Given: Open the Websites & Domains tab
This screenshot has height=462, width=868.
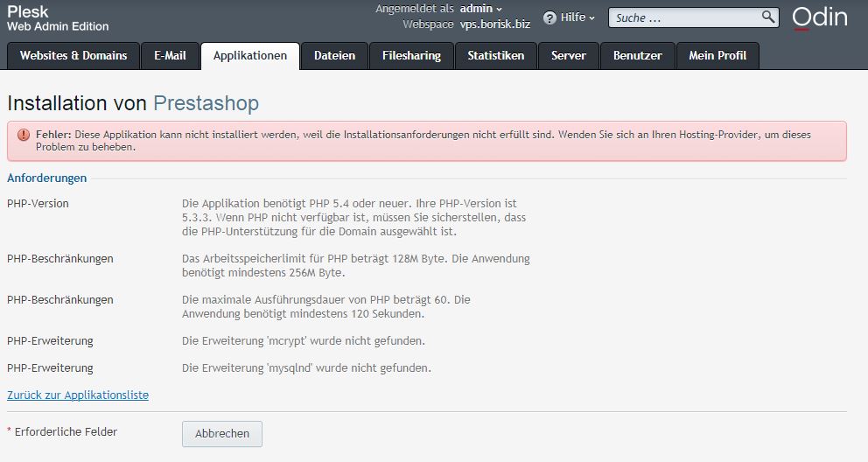Looking at the screenshot, I should coord(73,56).
